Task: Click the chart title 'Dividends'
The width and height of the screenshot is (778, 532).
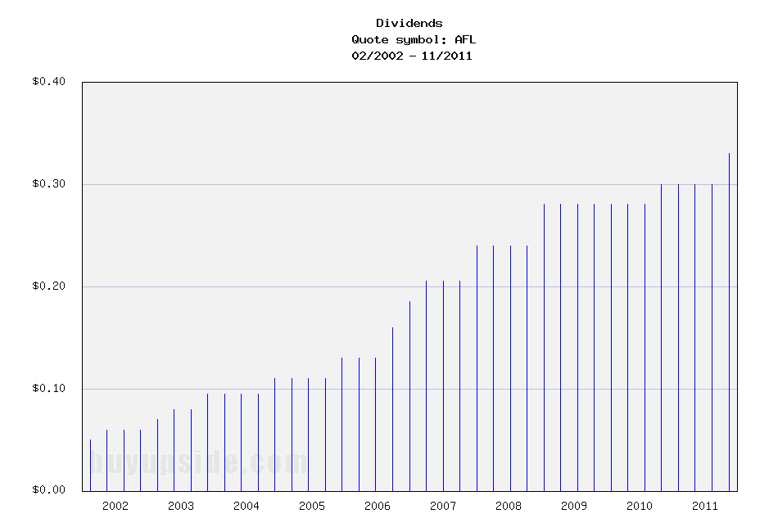Action: pos(409,22)
